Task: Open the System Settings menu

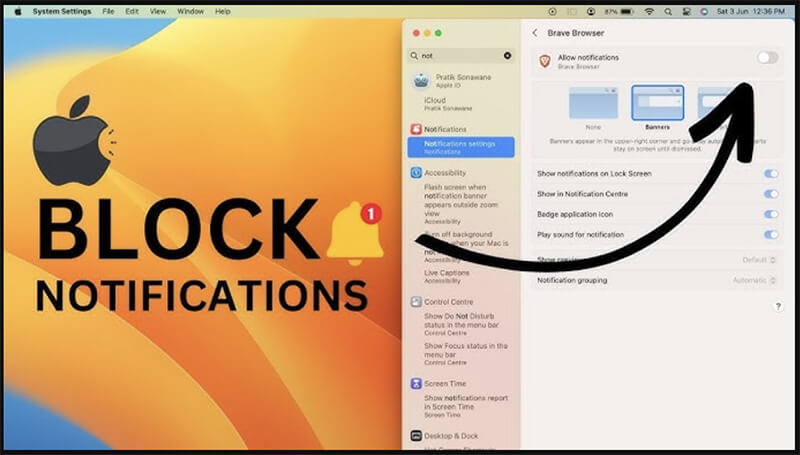Action: (x=60, y=11)
